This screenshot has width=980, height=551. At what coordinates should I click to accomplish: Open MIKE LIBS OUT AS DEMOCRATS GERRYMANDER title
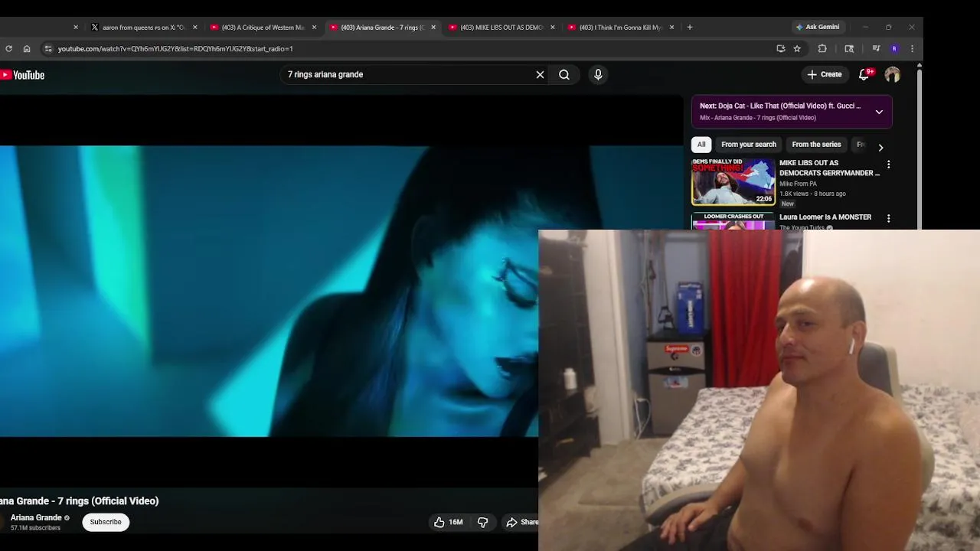click(829, 168)
